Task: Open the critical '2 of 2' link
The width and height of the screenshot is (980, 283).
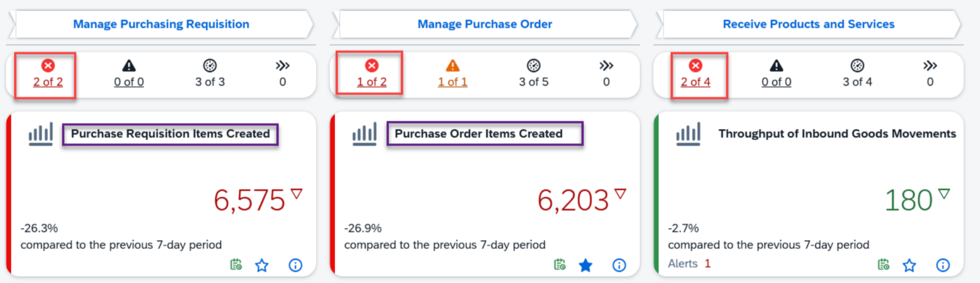Action: click(x=48, y=82)
